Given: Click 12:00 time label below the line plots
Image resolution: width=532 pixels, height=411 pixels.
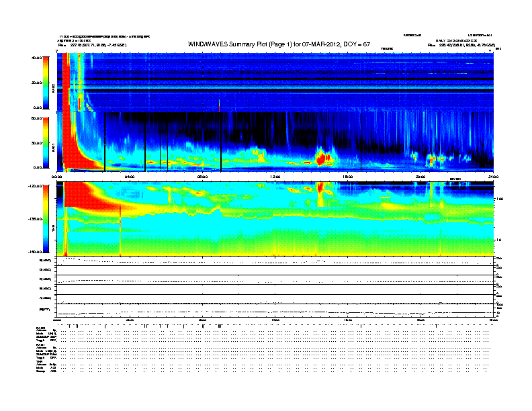Looking at the screenshot, I should pos(275,320).
